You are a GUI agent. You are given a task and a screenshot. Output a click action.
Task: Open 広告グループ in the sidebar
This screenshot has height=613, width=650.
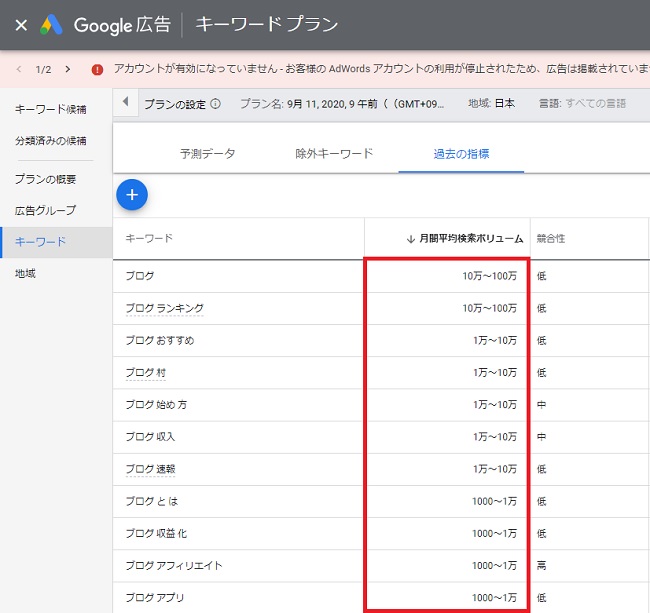tap(46, 210)
